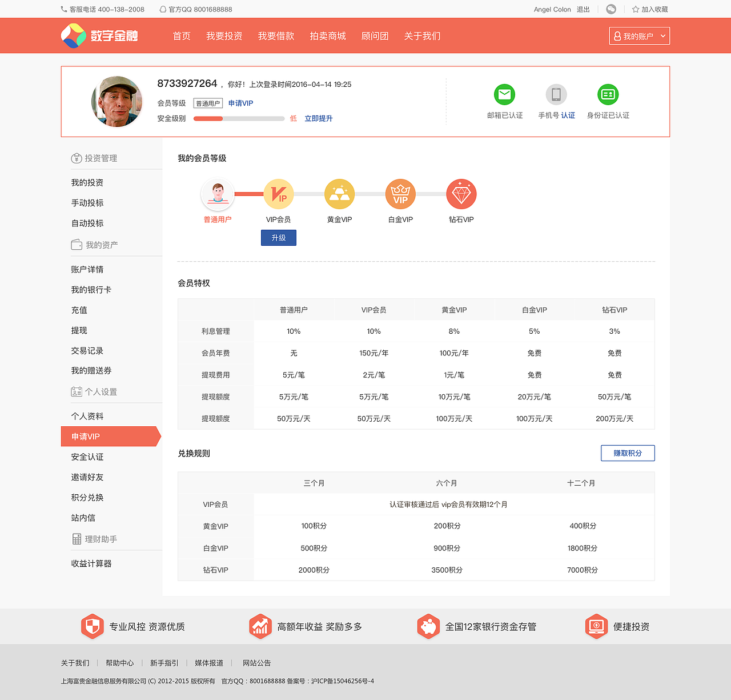Click the footer 关于我们 link

point(75,663)
